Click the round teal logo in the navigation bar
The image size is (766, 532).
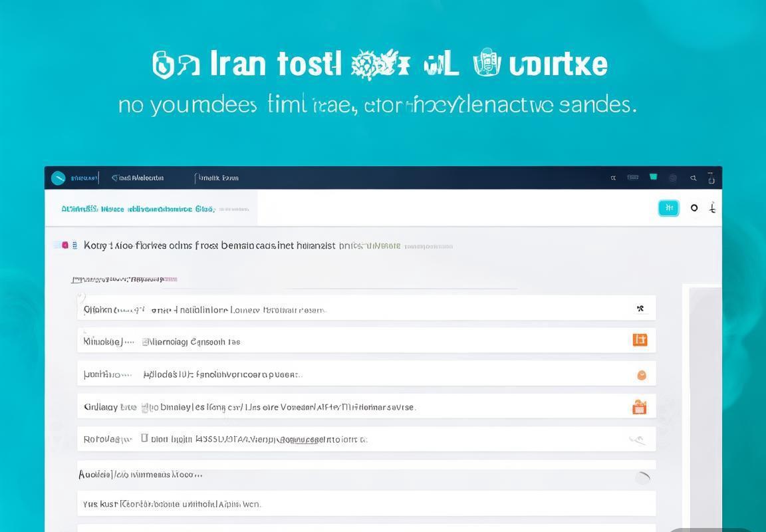click(58, 178)
